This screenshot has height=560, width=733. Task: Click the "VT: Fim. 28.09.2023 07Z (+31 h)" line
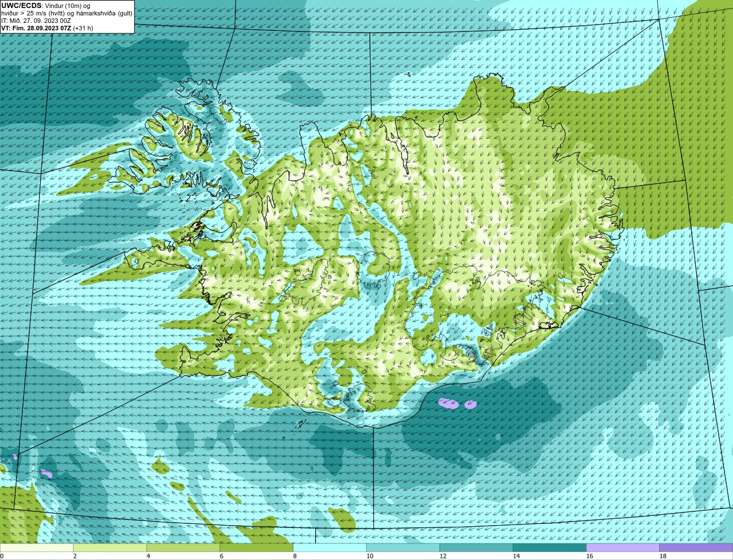47,28
